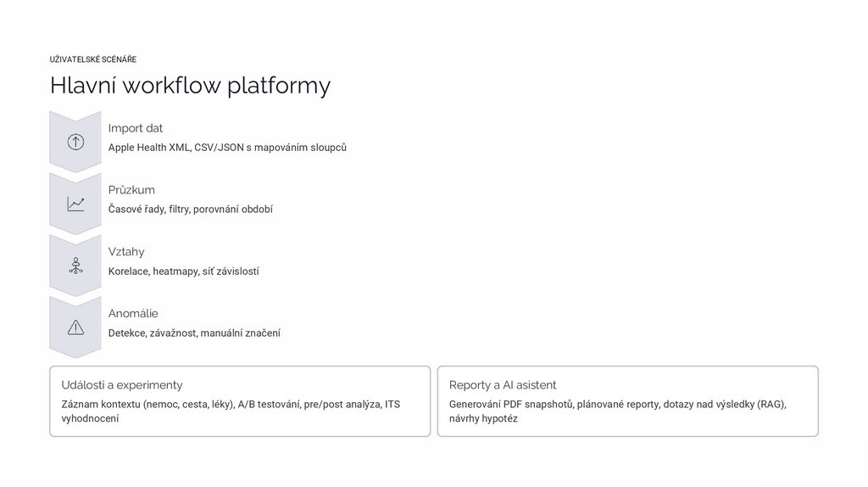Click the line chart icon for Průzkum
868x487 pixels.
pyautogui.click(x=75, y=204)
